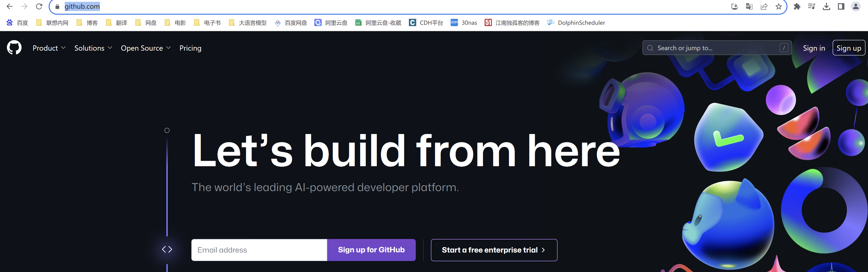
Task: Open the browser downloads icon
Action: [826, 6]
